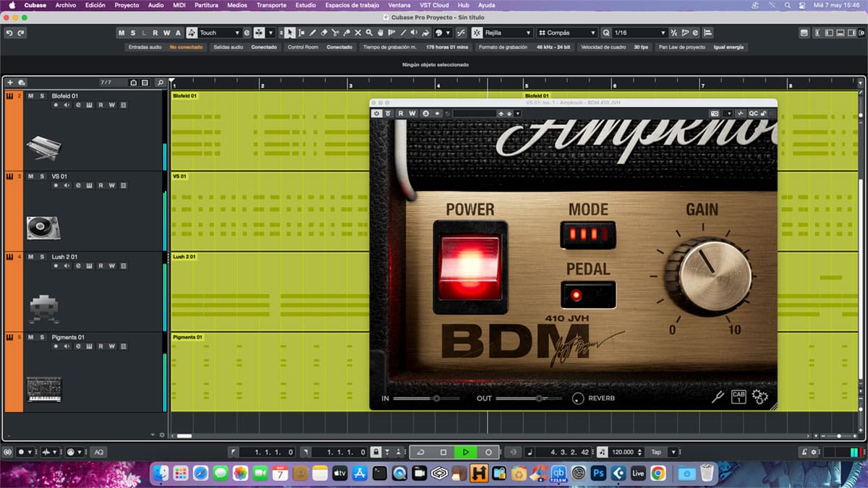The height and width of the screenshot is (488, 868).
Task: Start playback with the green Play button
Action: (466, 452)
